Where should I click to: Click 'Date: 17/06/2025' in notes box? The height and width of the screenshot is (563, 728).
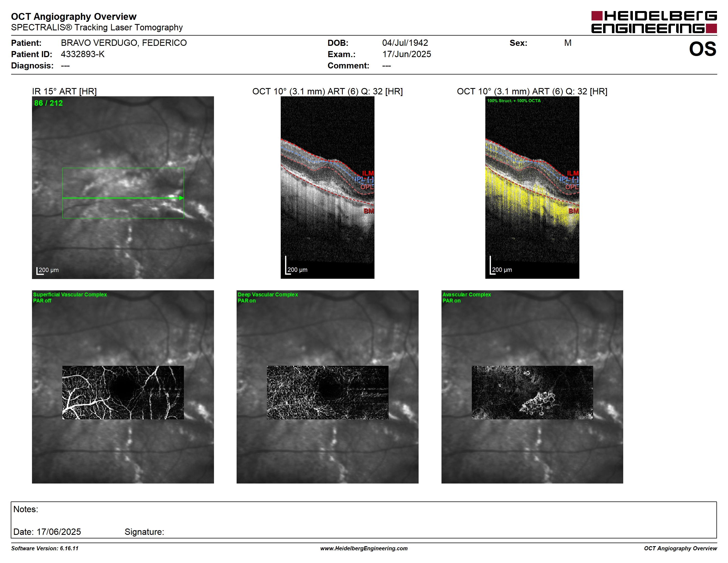pyautogui.click(x=47, y=532)
